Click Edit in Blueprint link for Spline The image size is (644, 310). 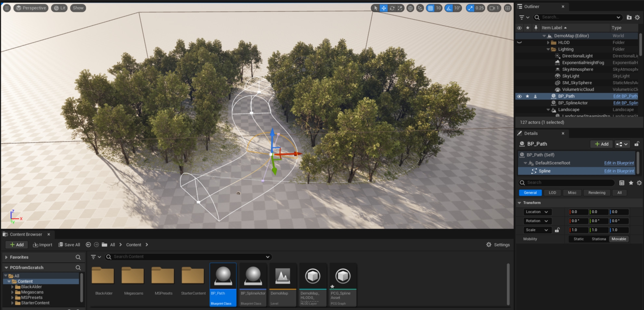[619, 171]
